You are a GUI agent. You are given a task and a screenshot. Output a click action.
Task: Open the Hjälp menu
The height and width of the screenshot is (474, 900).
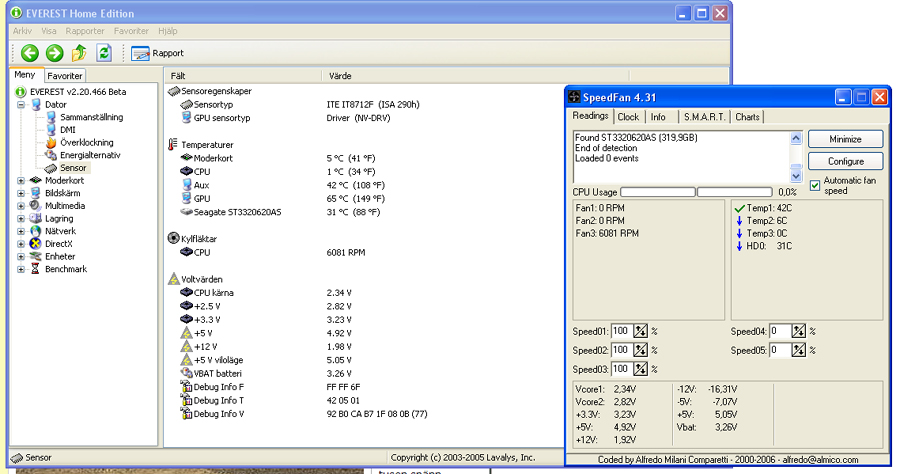pyautogui.click(x=168, y=31)
